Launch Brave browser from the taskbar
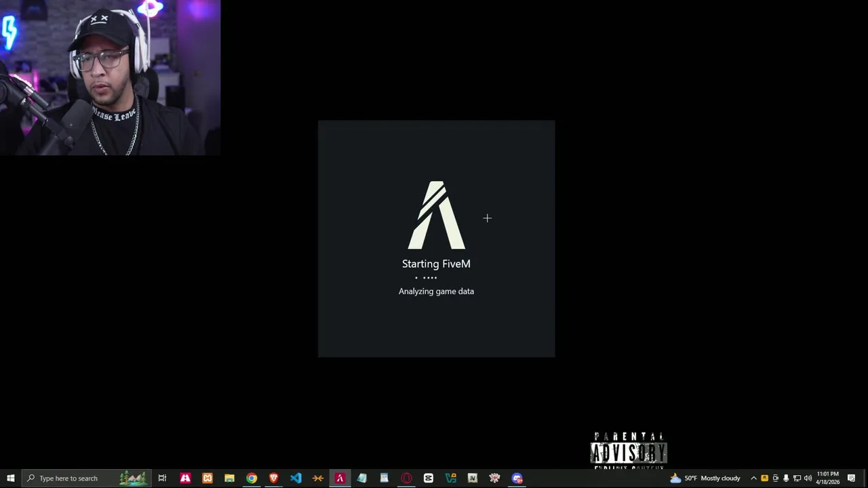This screenshot has height=488, width=868. click(x=273, y=478)
